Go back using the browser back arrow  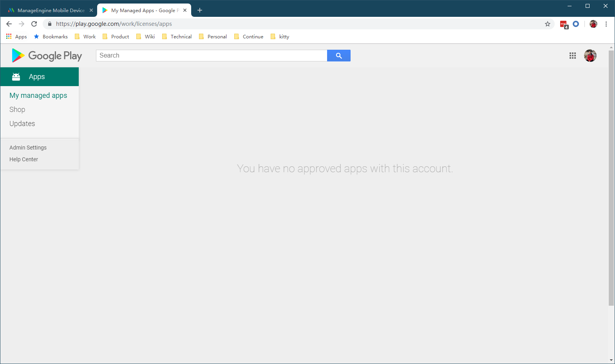click(9, 24)
